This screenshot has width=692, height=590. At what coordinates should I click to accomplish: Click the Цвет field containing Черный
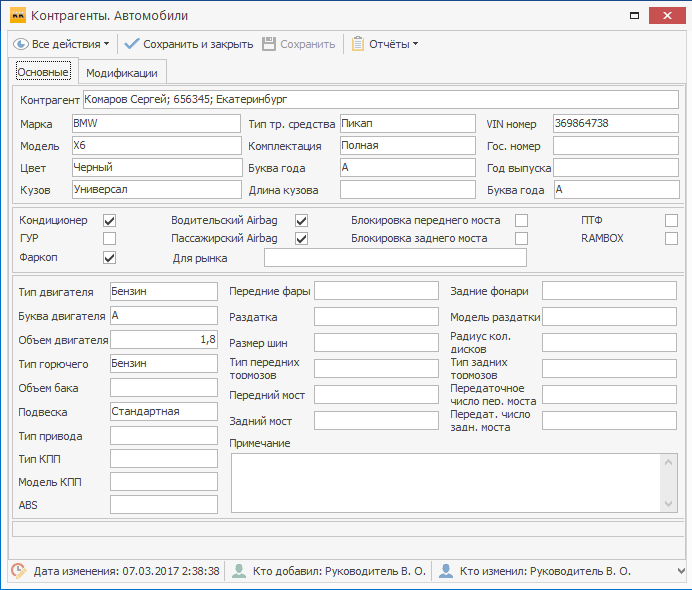[x=157, y=168]
